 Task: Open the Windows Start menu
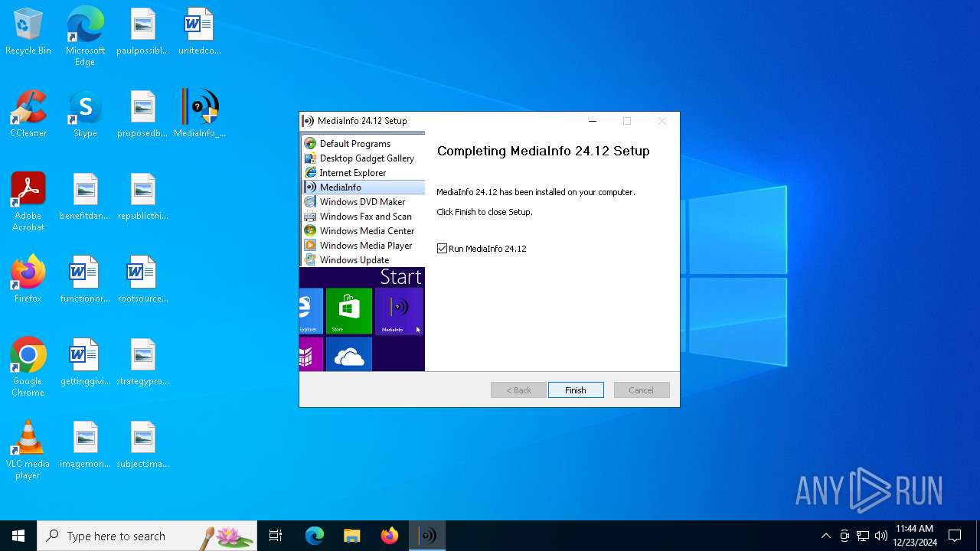coord(18,536)
